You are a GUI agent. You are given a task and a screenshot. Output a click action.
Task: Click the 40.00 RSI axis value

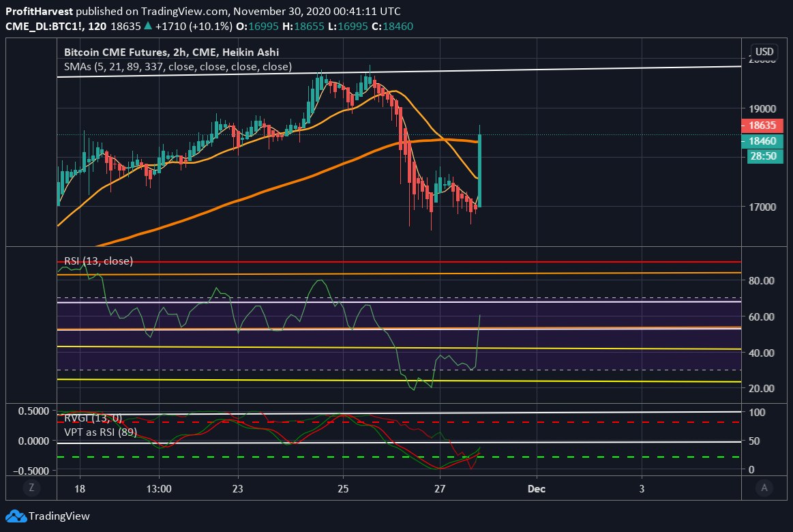pyautogui.click(x=762, y=353)
